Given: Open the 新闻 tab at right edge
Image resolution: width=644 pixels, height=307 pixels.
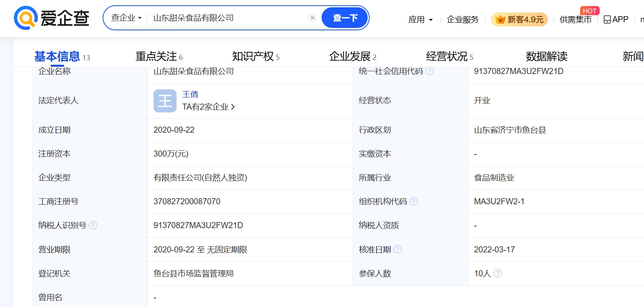Looking at the screenshot, I should click(633, 57).
